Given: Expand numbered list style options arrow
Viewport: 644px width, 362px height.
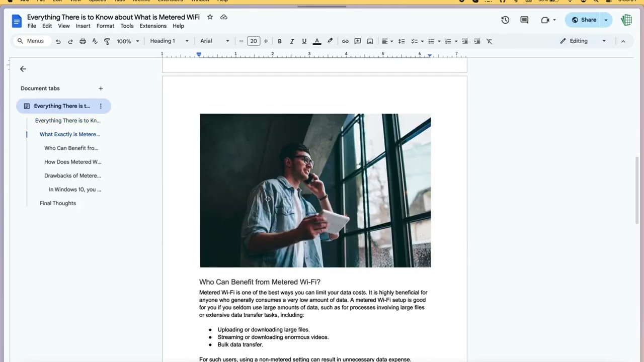Looking at the screenshot, I should (x=456, y=41).
